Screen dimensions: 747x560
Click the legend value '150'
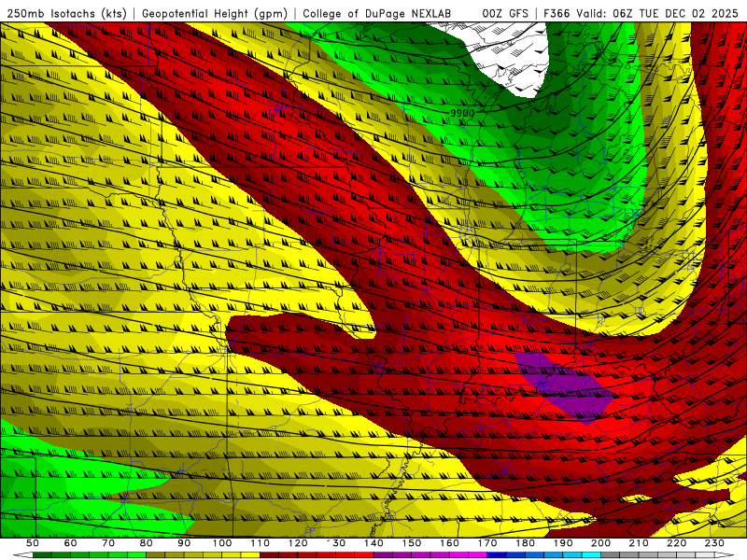412,543
